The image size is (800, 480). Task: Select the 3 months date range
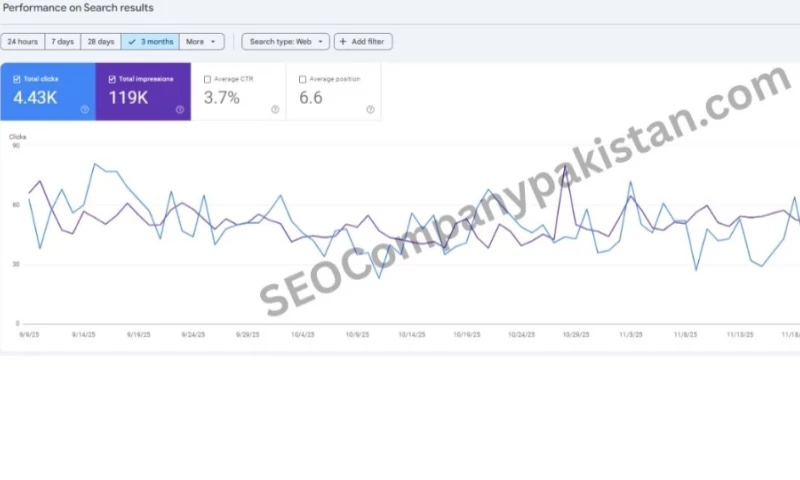tap(150, 42)
